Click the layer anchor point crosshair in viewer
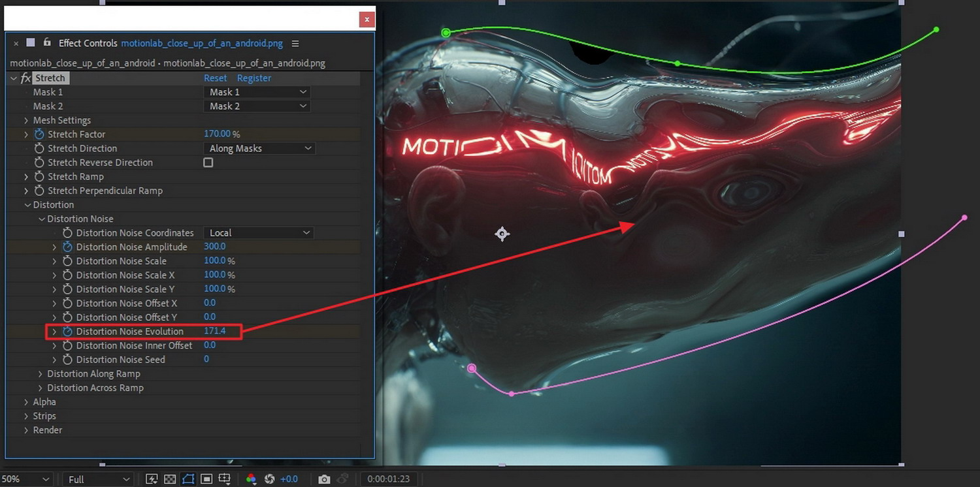Screen dimensions: 980x487 [x=502, y=234]
